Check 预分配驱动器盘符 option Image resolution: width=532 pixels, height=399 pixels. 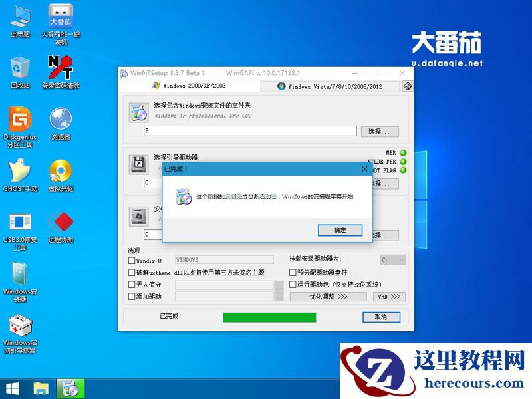click(293, 272)
